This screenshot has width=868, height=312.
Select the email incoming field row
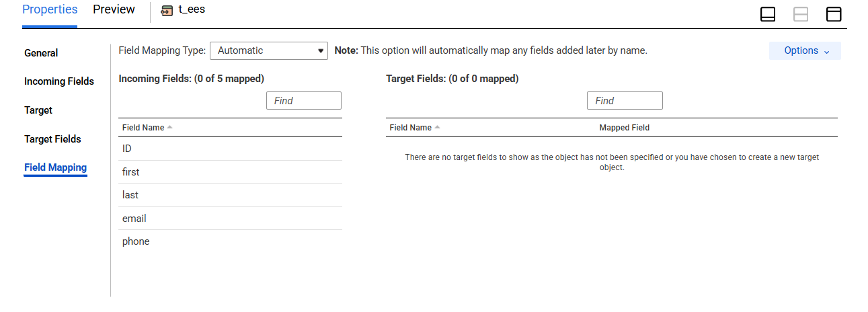tap(230, 219)
